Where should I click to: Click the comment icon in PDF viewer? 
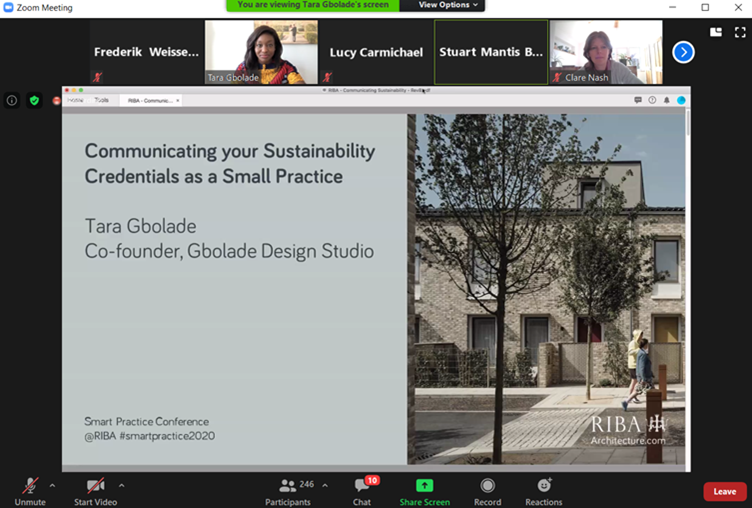point(638,100)
